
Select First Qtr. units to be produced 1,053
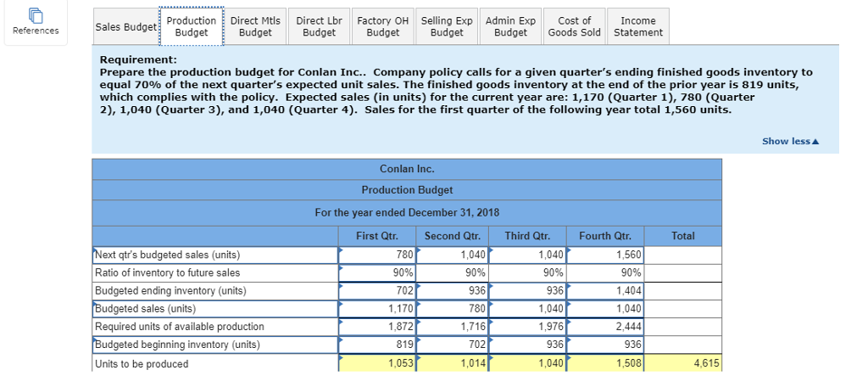(x=376, y=364)
